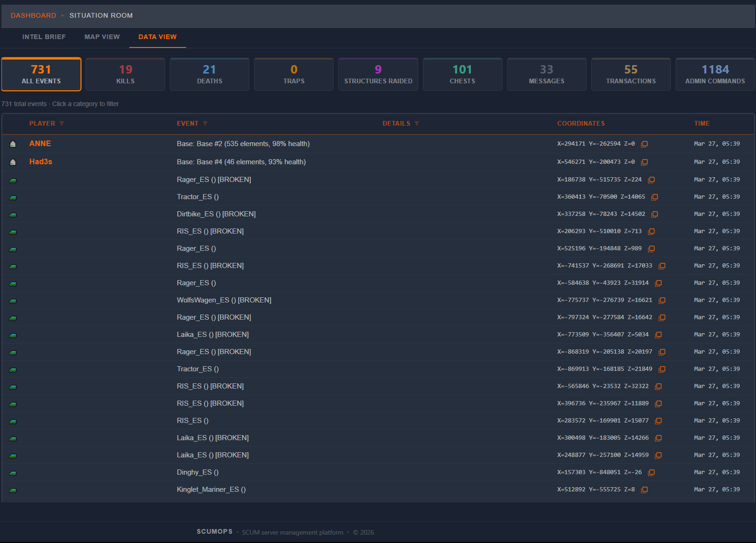Click vehicle icon in Kinglet_Mariner_ES row

13,490
